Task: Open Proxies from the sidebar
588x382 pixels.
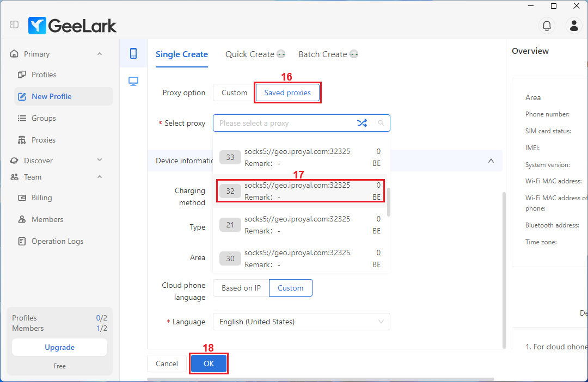Action: [x=44, y=140]
